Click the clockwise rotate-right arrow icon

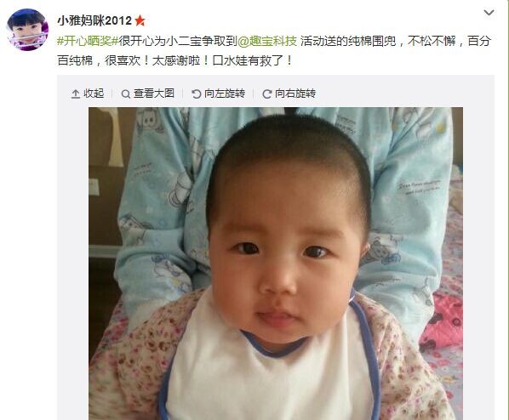[x=266, y=94]
